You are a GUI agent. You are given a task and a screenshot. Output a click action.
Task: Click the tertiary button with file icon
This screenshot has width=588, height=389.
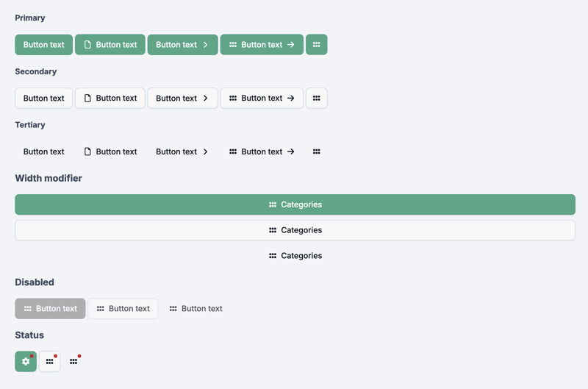coord(110,151)
